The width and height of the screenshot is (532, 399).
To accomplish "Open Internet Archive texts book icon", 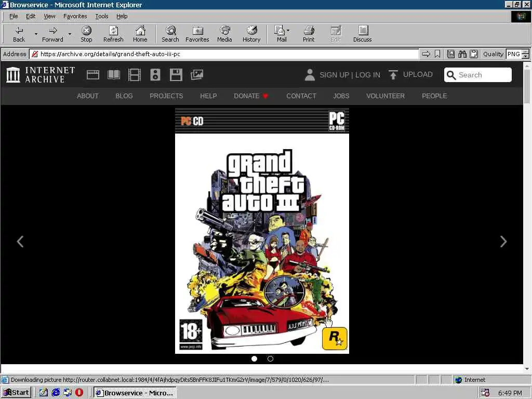I will [114, 75].
